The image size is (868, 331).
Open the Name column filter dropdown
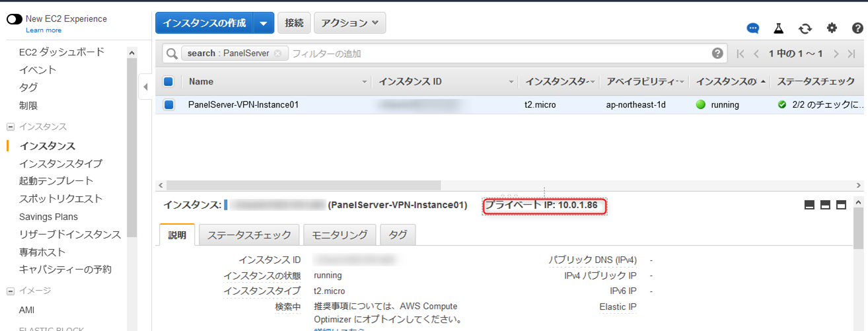[x=365, y=82]
